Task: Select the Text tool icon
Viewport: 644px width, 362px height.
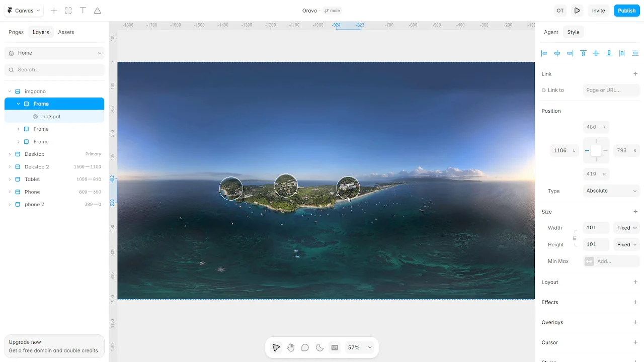Action: point(83,11)
